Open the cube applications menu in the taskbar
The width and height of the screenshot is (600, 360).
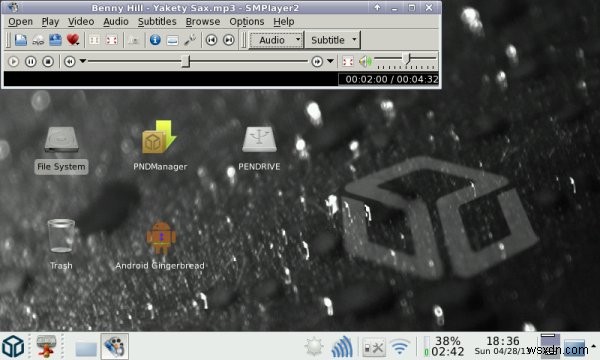click(13, 346)
